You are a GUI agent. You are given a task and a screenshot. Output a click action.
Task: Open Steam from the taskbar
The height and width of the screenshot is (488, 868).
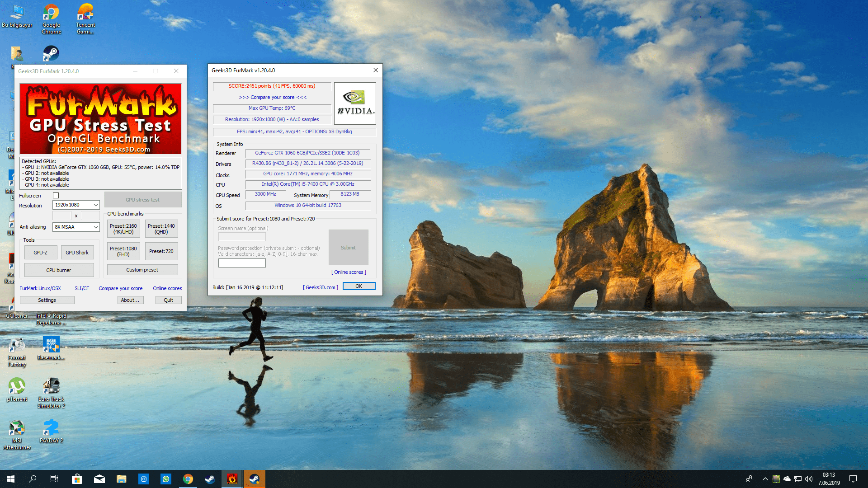coord(210,479)
